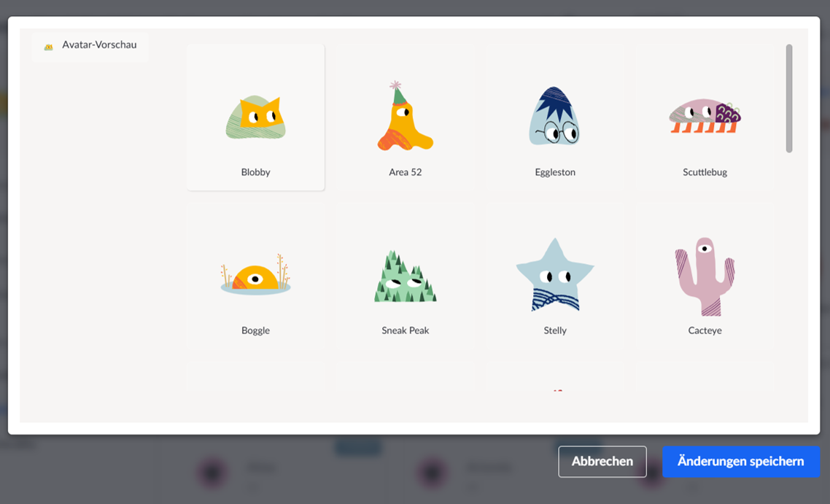Click the Stelly name label
This screenshot has height=504, width=830.
[x=555, y=330]
